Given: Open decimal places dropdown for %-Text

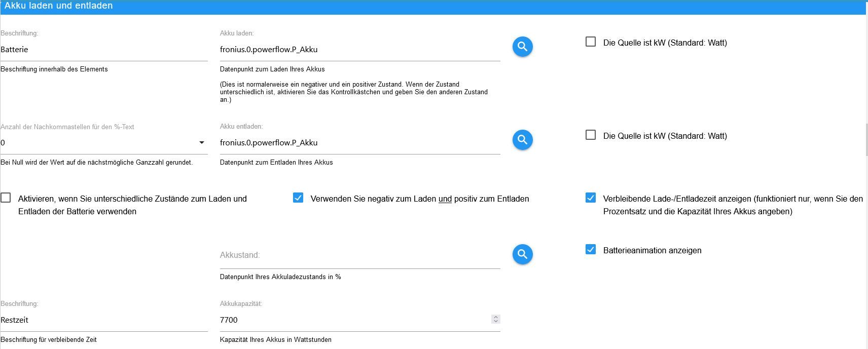Looking at the screenshot, I should pyautogui.click(x=201, y=143).
